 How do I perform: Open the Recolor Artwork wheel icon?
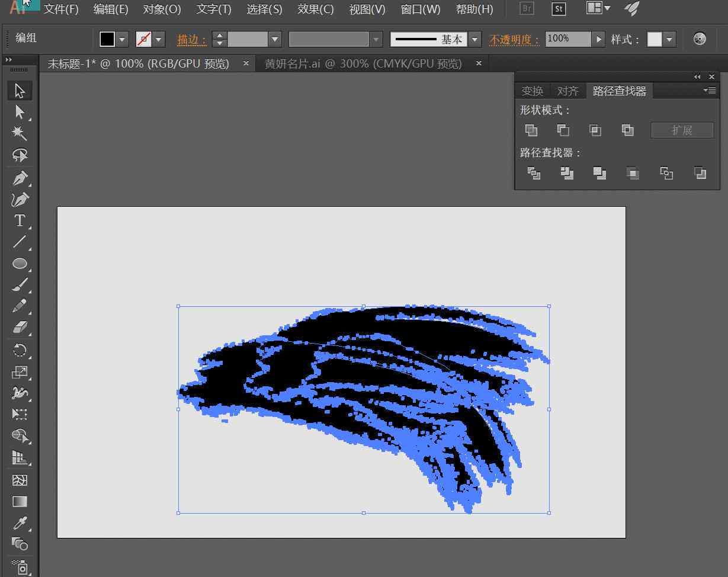tap(700, 40)
